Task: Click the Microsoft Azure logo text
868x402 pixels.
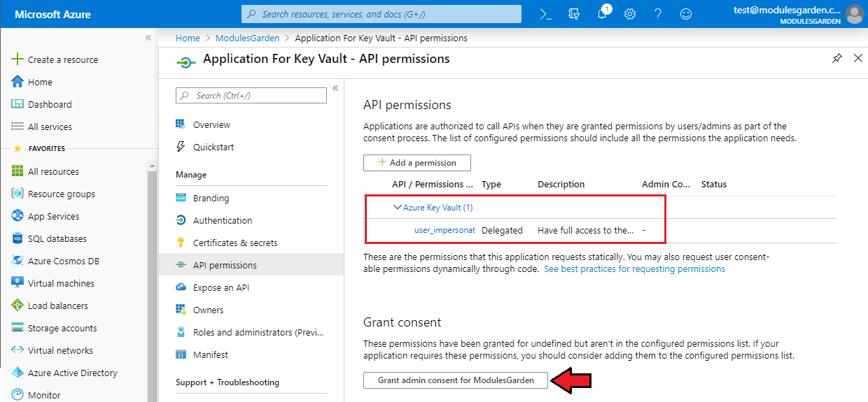Action: (52, 14)
